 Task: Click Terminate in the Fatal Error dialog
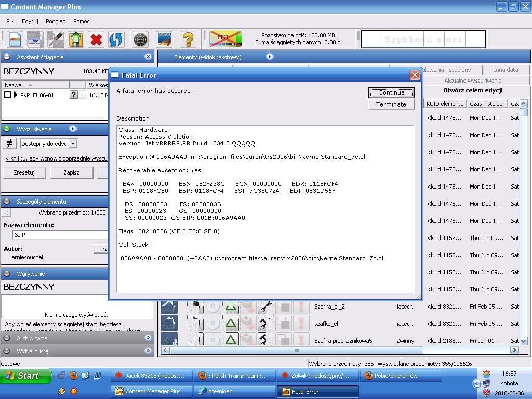[391, 104]
